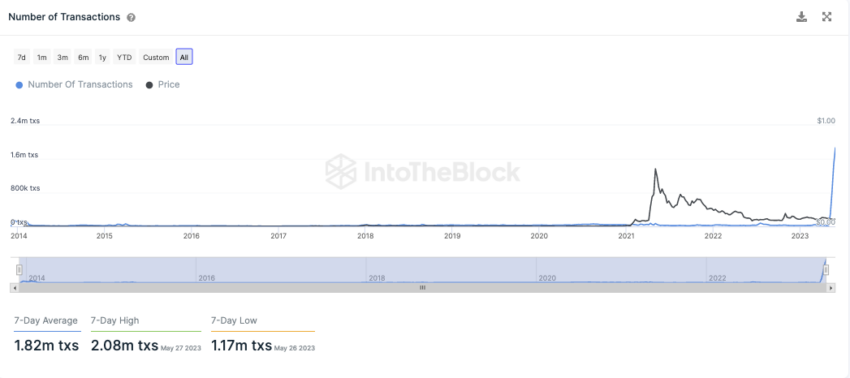The height and width of the screenshot is (378, 850).
Task: Click the left range navigator handle
Action: (19, 270)
